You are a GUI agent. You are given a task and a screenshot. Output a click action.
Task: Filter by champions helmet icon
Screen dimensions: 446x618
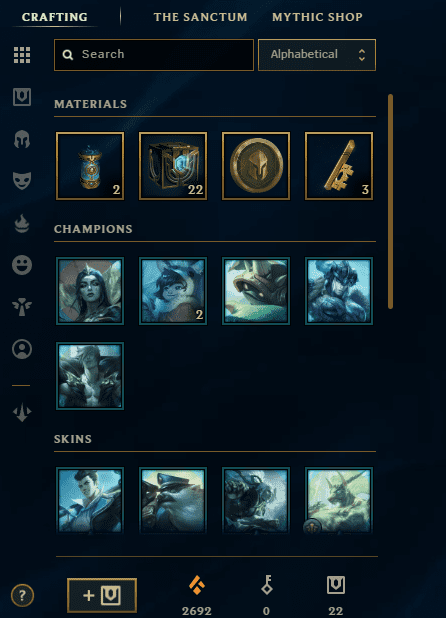pyautogui.click(x=22, y=139)
